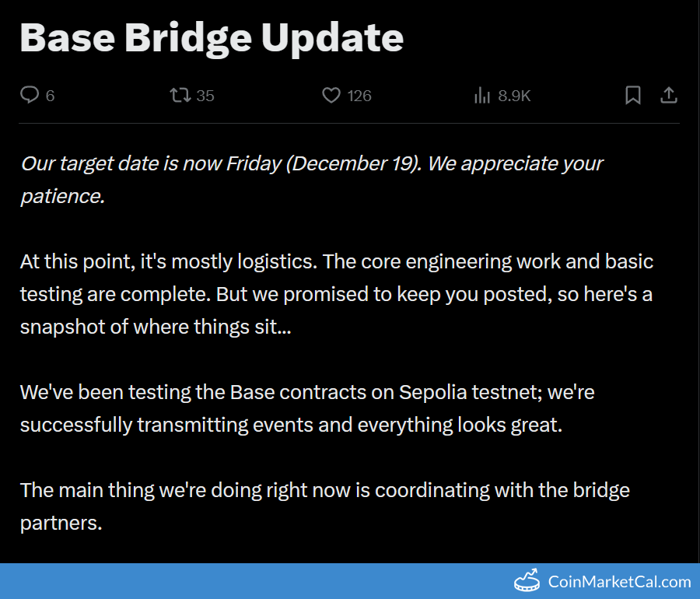Open the views analytics bar chart icon
Viewport: 700px width, 599px height.
point(482,95)
